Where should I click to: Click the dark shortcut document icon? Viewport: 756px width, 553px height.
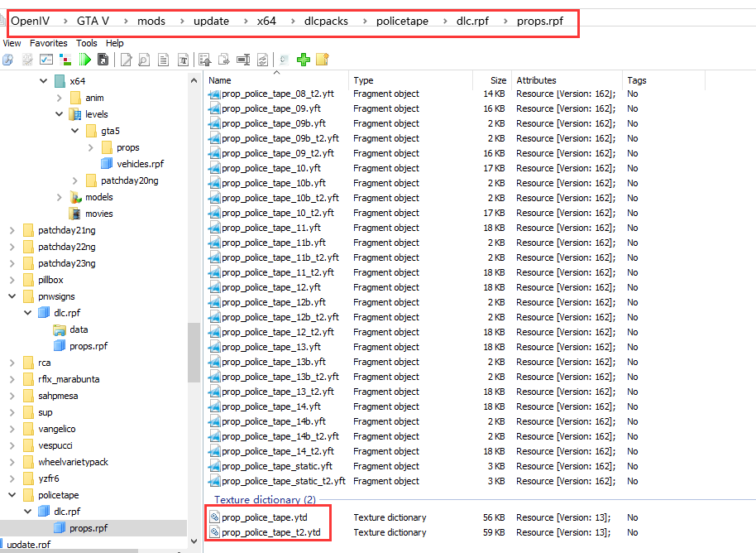pos(103,60)
